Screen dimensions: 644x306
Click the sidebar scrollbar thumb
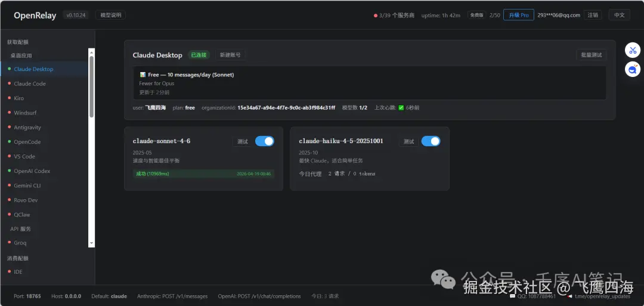coord(92,86)
